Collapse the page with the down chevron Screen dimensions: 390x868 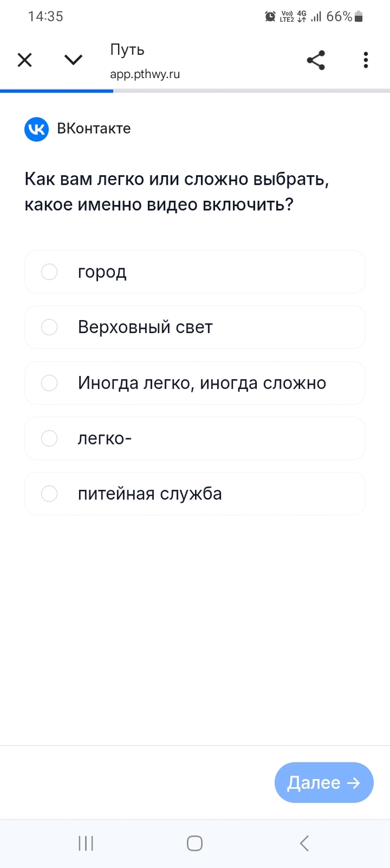[x=73, y=60]
